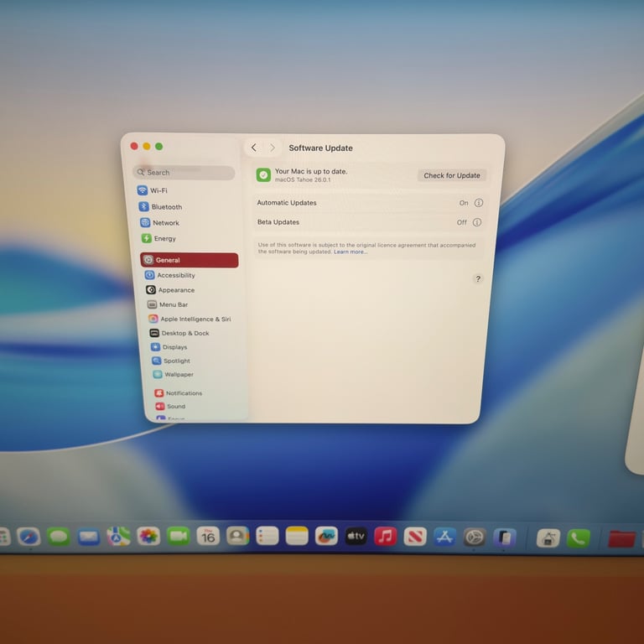The image size is (644, 644).
Task: Minimize the System Settings window
Action: coord(147,146)
